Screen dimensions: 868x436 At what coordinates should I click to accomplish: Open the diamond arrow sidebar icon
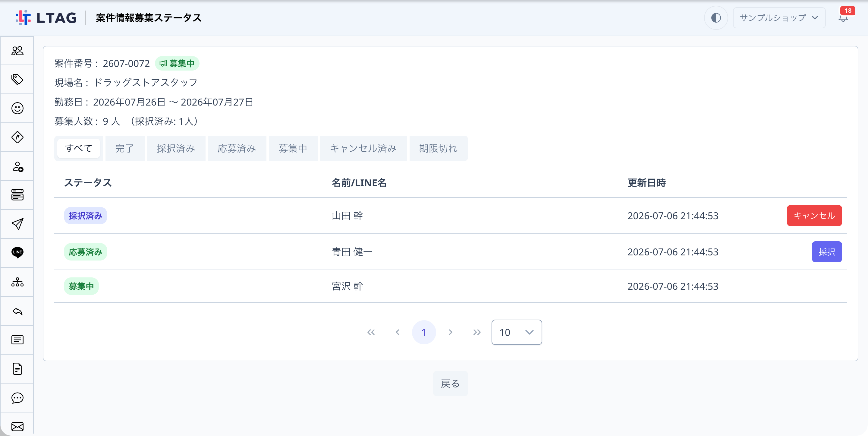click(17, 137)
